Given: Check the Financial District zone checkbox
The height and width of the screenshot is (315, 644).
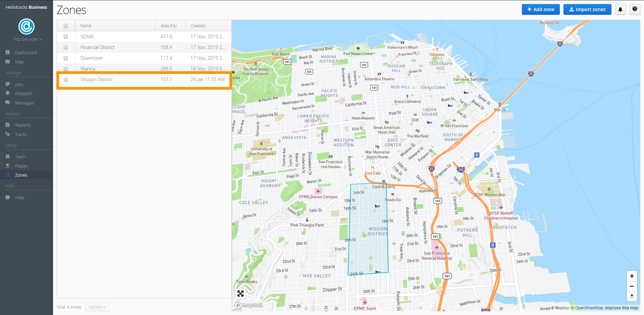Looking at the screenshot, I should pyautogui.click(x=66, y=47).
